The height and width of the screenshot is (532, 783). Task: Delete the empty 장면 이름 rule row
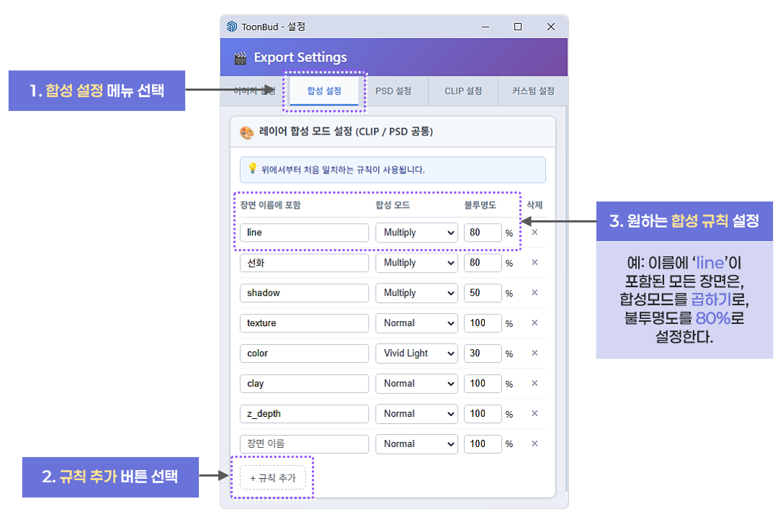pos(534,443)
